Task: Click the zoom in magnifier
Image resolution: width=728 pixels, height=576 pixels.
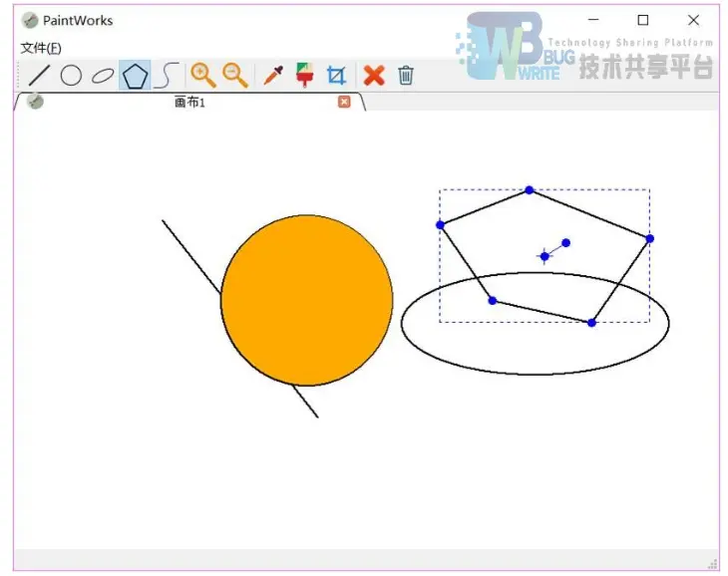Action: coord(202,75)
